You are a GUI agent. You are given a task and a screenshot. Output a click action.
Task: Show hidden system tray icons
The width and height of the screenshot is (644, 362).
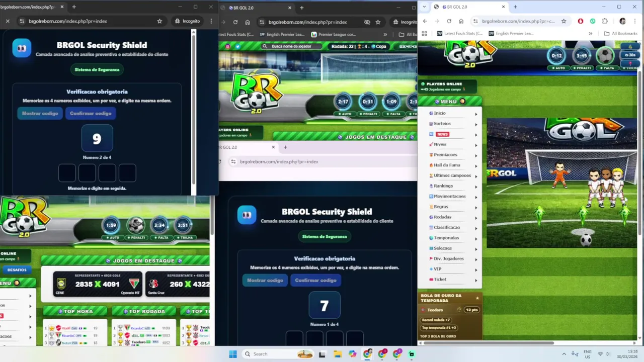tap(563, 354)
